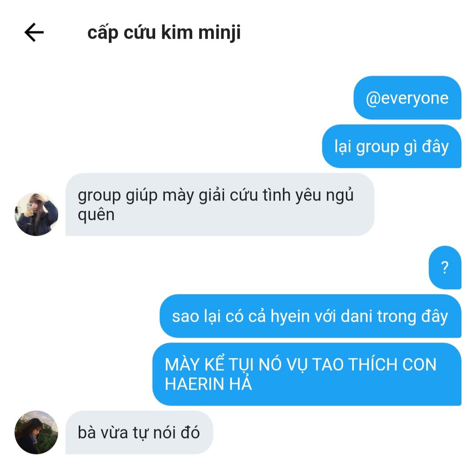This screenshot has width=476, height=459.
Task: Click 'THÍCH CON' in the caps message
Action: [x=392, y=365]
